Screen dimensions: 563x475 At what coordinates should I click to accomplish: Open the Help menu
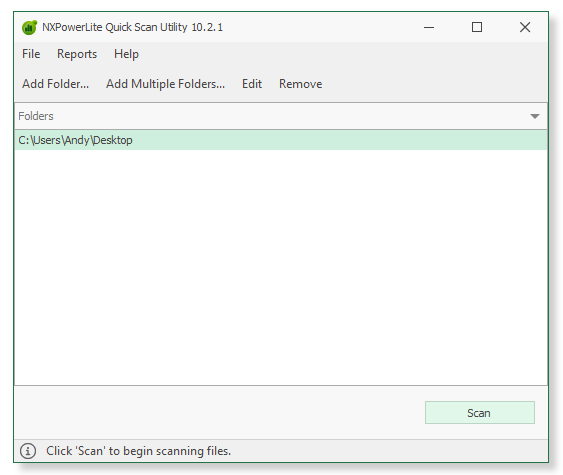click(126, 54)
